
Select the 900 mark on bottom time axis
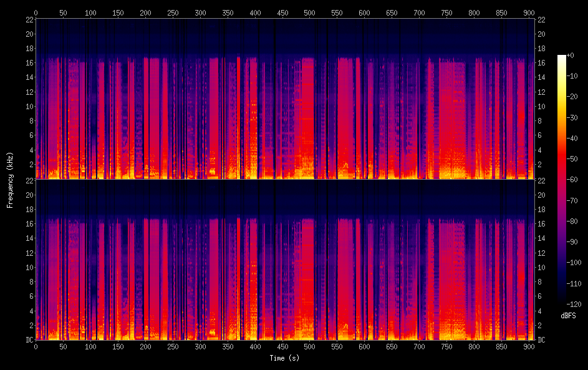pyautogui.click(x=529, y=346)
